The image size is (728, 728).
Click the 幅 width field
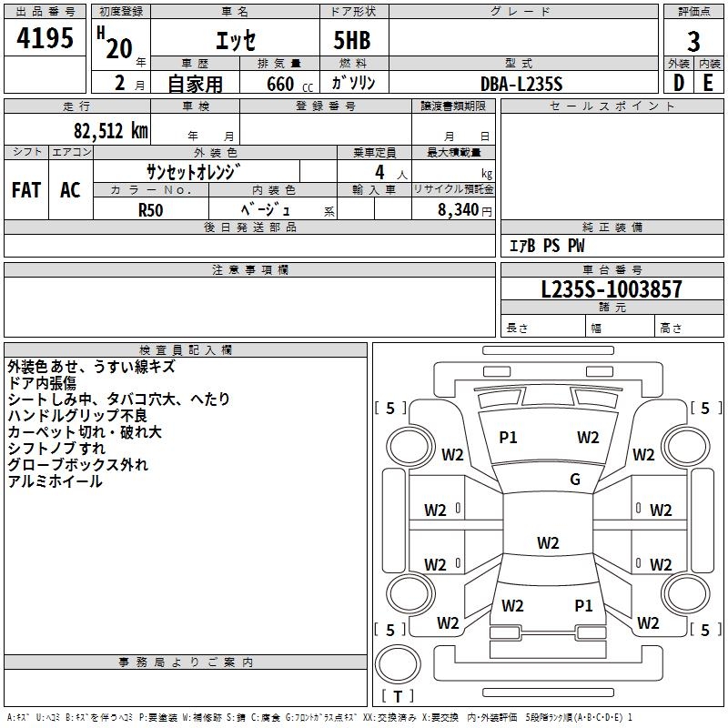click(x=621, y=328)
